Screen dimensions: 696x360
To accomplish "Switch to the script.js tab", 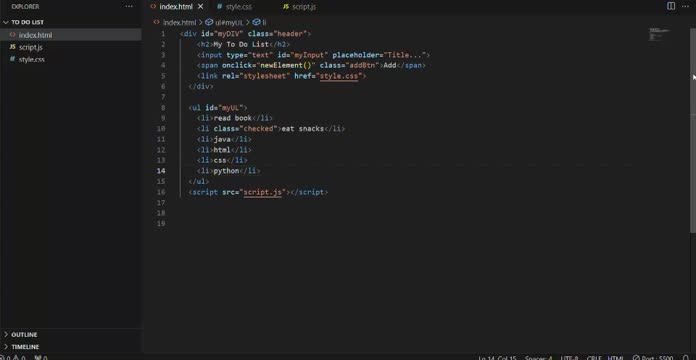I will pyautogui.click(x=300, y=7).
